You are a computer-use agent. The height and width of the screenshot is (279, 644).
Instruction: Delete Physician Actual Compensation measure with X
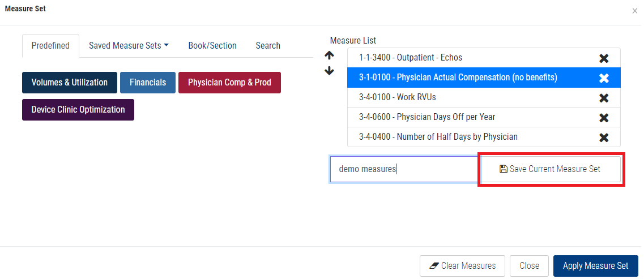604,78
